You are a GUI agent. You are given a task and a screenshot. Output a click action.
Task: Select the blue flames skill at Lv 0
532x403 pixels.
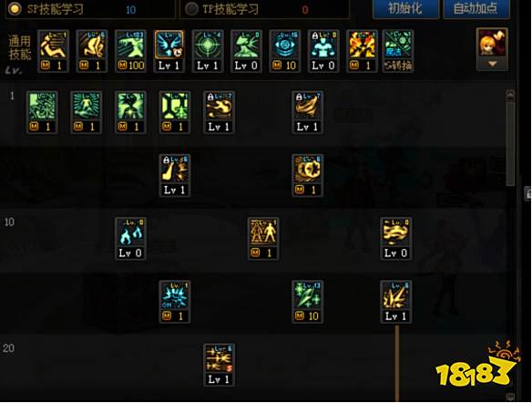point(130,239)
